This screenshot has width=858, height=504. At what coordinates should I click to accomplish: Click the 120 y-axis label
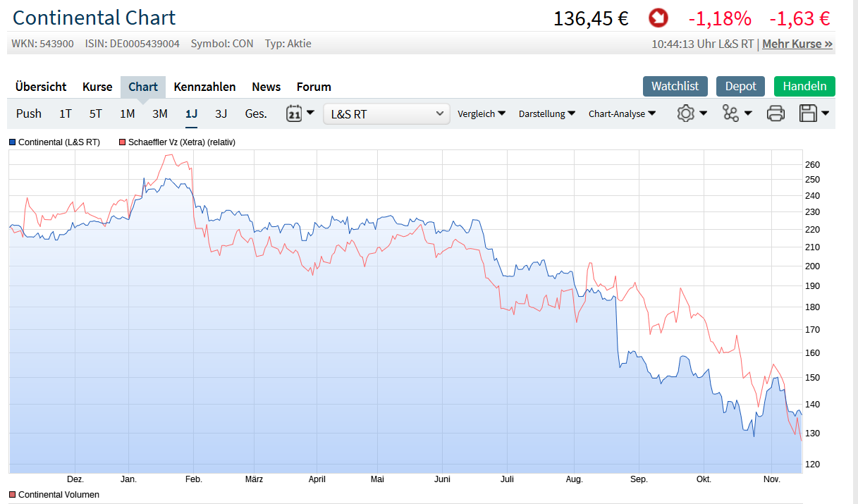click(812, 465)
